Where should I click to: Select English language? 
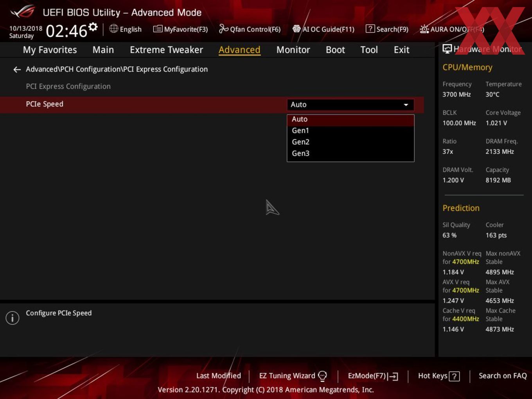click(x=131, y=29)
